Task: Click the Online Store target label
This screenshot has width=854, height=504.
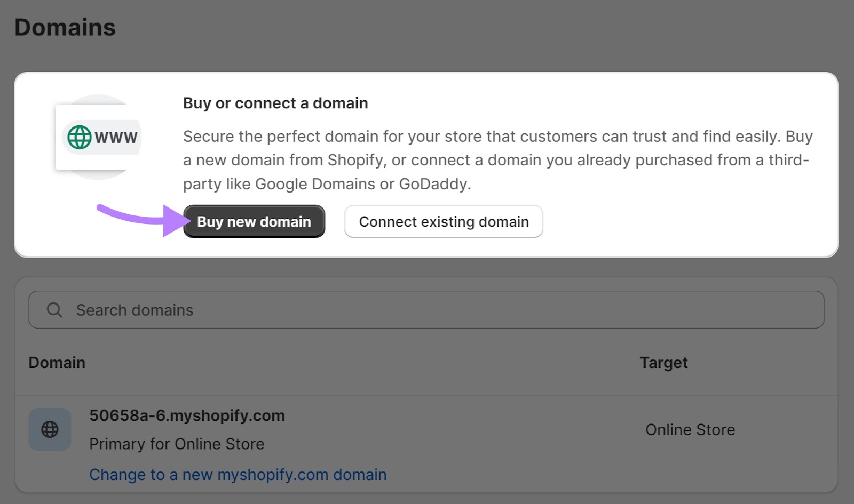Action: pyautogui.click(x=690, y=429)
